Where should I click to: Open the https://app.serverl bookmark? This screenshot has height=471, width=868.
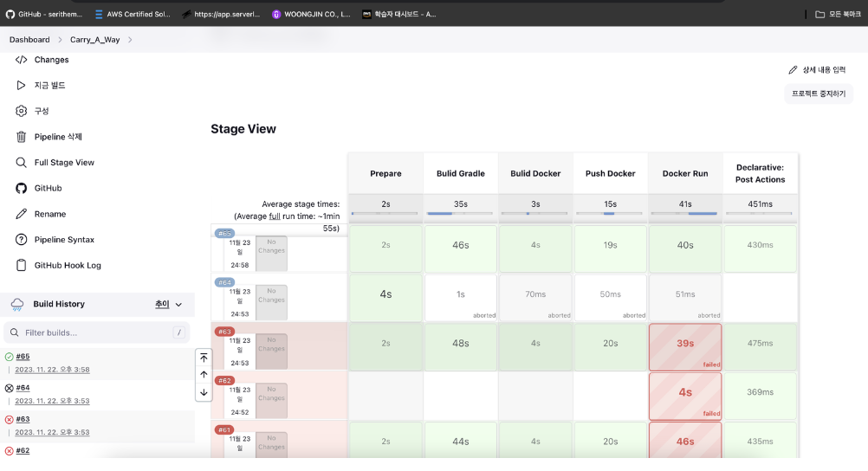(x=221, y=15)
